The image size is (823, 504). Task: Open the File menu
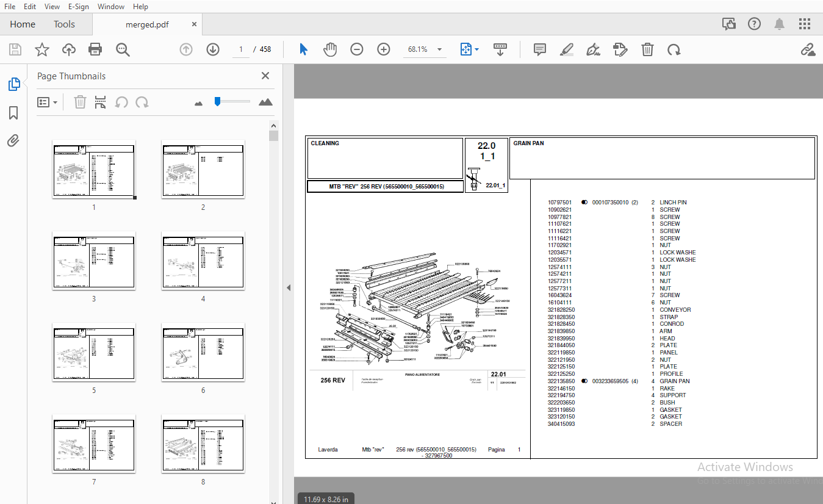pos(10,7)
